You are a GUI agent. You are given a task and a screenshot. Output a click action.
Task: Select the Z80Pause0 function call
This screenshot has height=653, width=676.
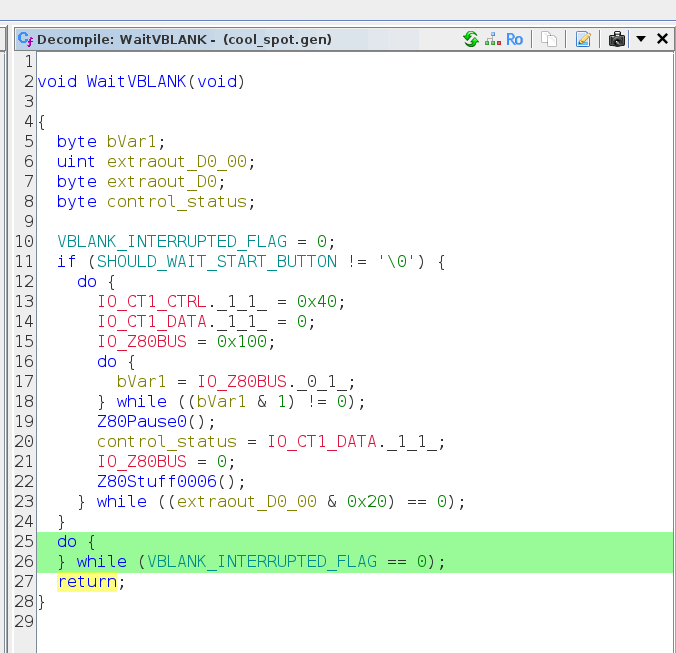pos(136,421)
